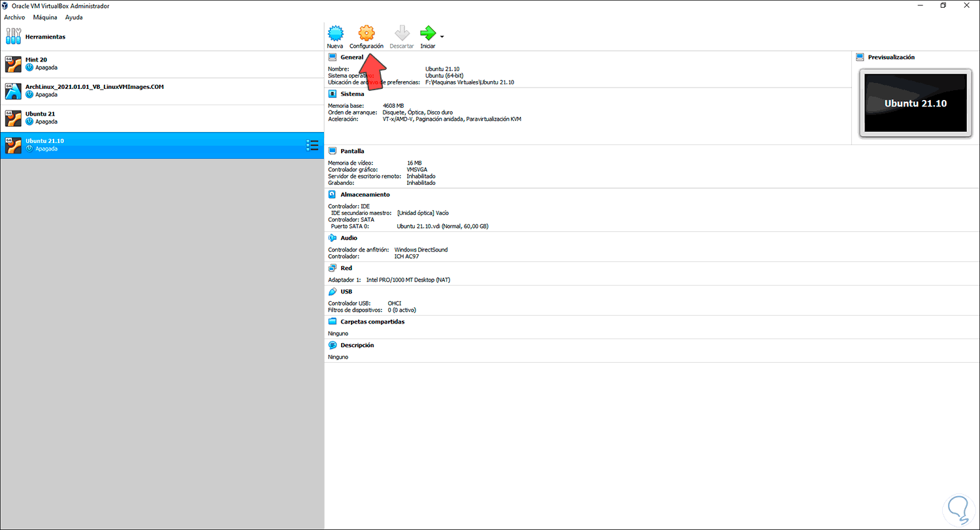This screenshot has height=530, width=980.
Task: Click the power state icon under Ubuntu 21.10
Action: coord(29,148)
